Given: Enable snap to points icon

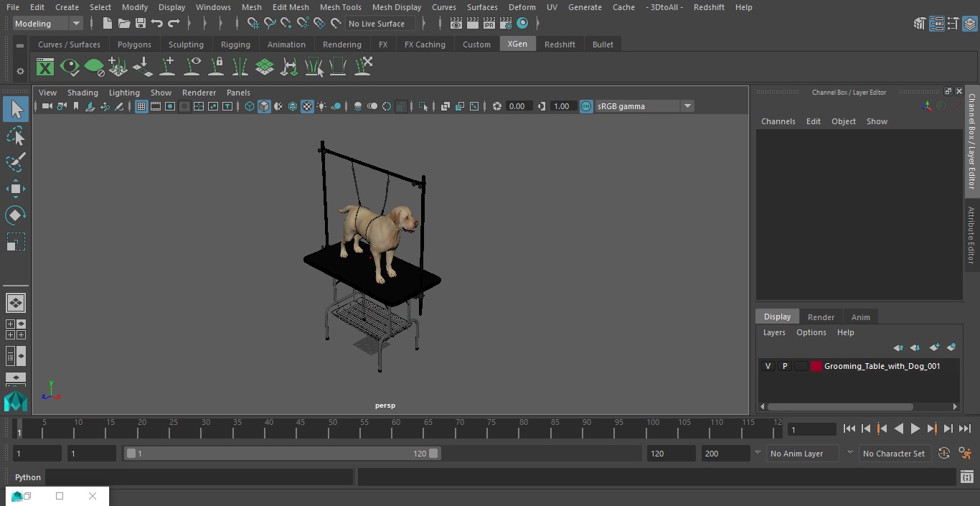Looking at the screenshot, I should pos(286,24).
